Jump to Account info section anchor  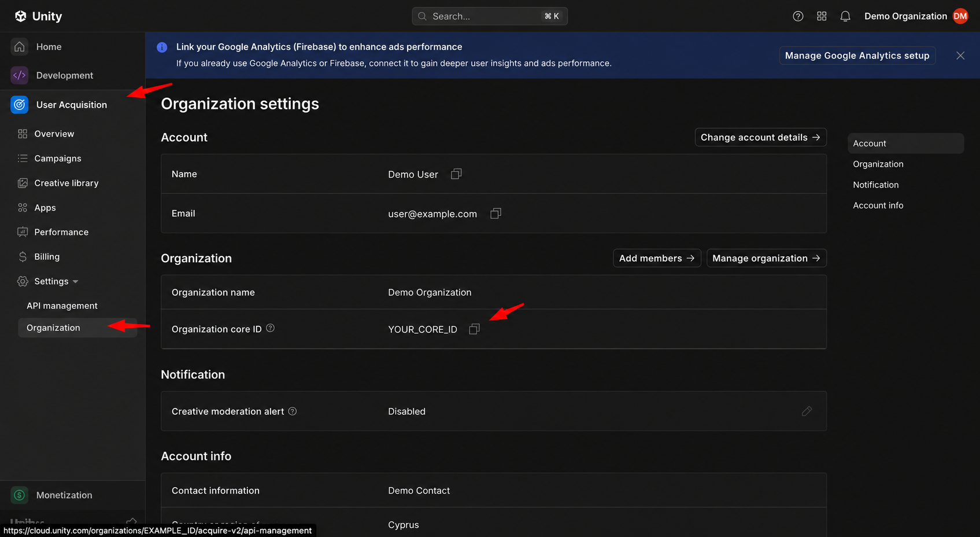coord(878,205)
